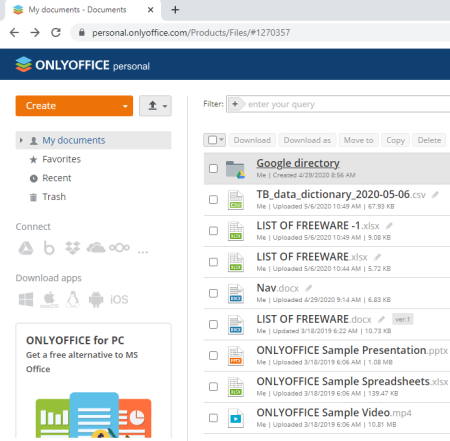The width and height of the screenshot is (450, 441).
Task: Click the Create button
Action: (x=74, y=106)
